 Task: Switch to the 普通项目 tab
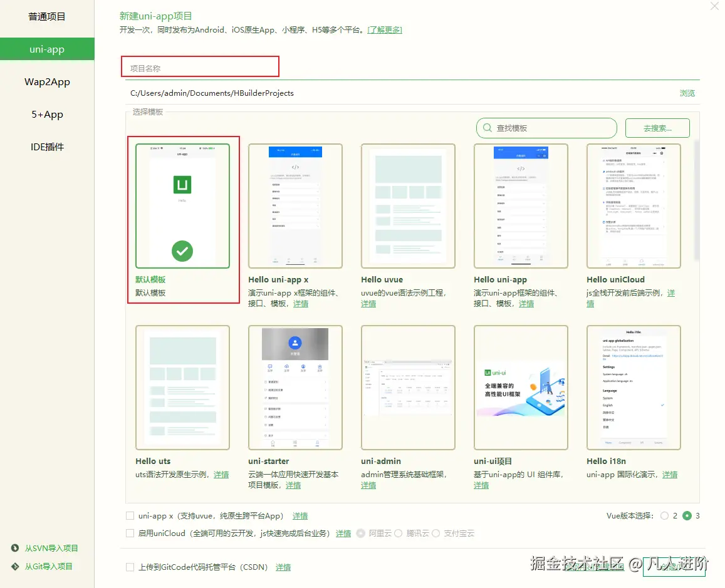click(47, 17)
